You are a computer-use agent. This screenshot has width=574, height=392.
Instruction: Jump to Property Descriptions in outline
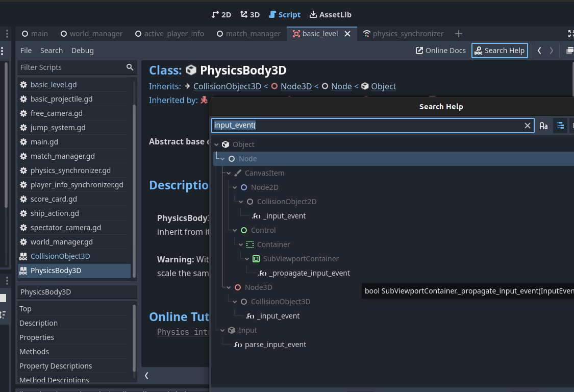pyautogui.click(x=74, y=366)
